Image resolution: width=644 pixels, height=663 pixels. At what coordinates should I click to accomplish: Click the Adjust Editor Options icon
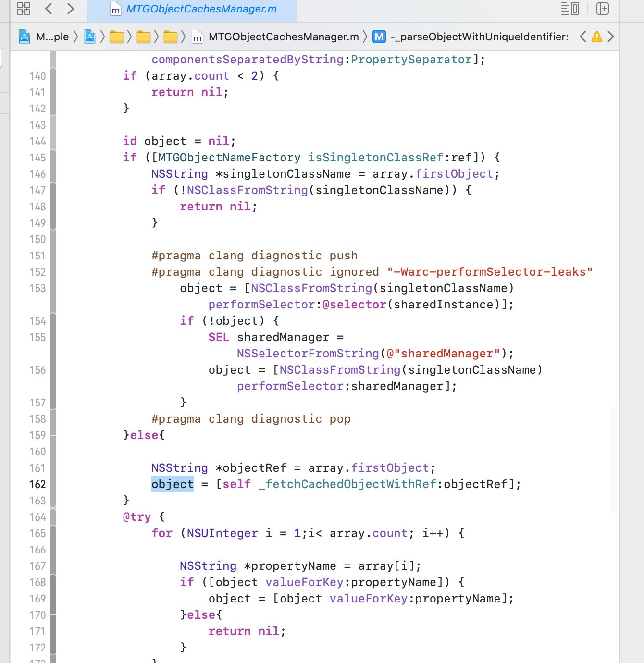point(570,9)
